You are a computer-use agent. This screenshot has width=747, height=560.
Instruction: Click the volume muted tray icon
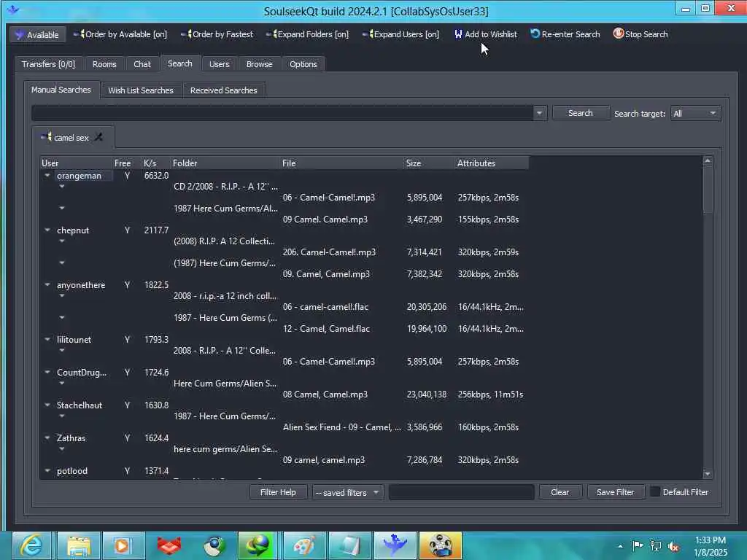click(x=673, y=546)
